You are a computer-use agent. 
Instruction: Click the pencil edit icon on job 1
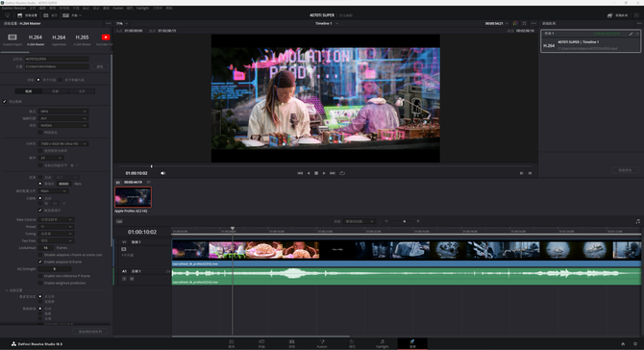(631, 34)
